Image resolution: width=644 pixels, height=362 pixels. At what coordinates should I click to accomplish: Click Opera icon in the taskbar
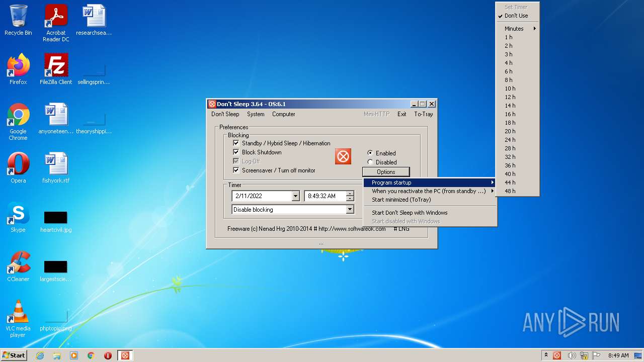108,355
